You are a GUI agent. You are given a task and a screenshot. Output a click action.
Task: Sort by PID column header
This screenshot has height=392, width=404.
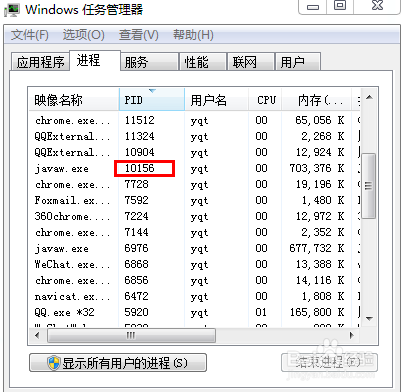tap(152, 100)
